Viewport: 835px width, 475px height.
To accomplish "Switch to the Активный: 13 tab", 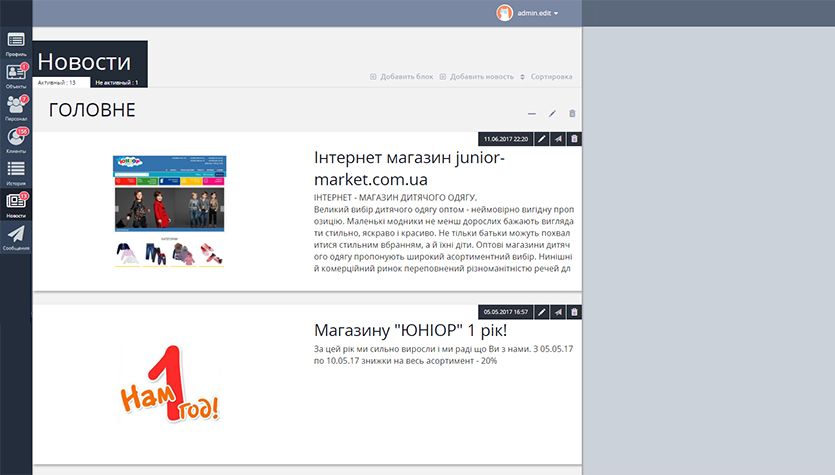I will [x=61, y=83].
